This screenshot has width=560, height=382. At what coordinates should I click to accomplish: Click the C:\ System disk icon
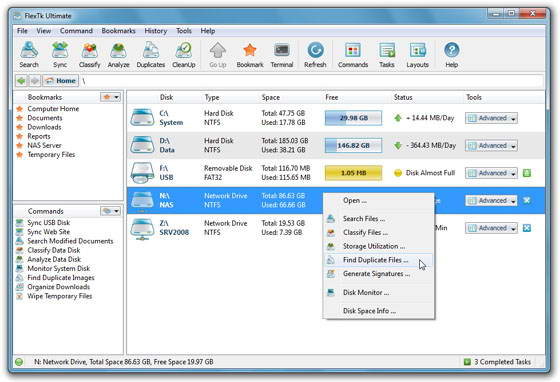point(142,118)
